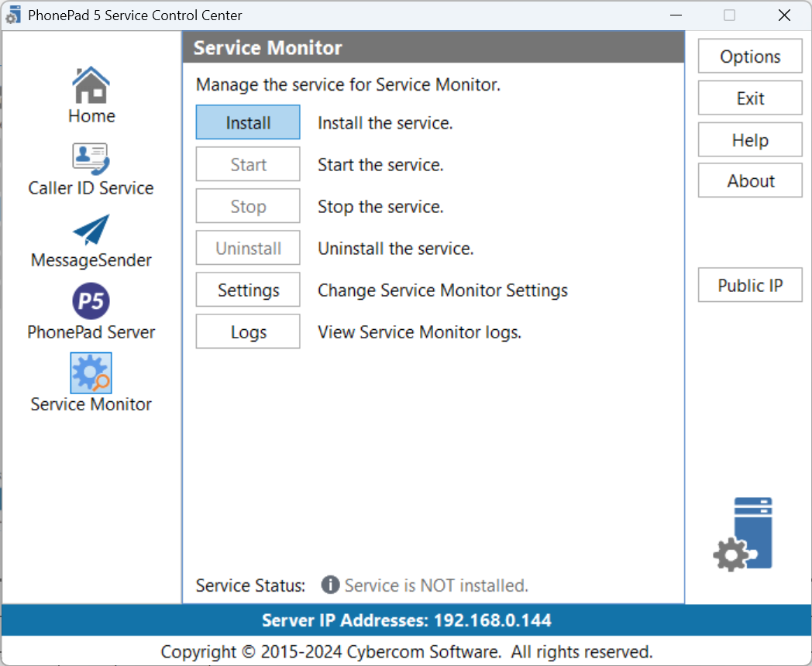This screenshot has height=666, width=812.
Task: Click the 'Install the service.' description
Action: (385, 123)
